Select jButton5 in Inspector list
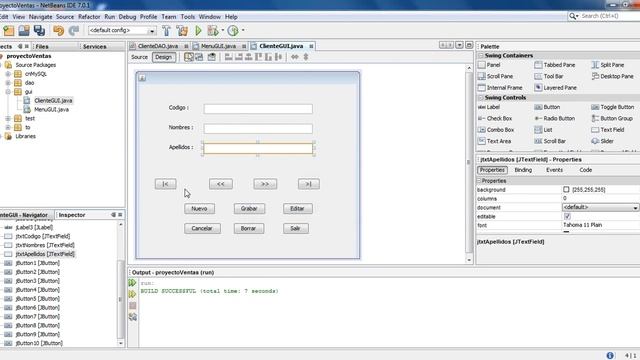The height and width of the screenshot is (360, 640). pos(37,299)
